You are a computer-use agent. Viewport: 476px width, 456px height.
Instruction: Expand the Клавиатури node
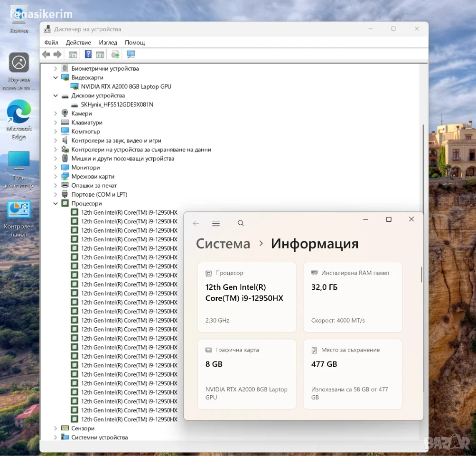click(x=56, y=123)
